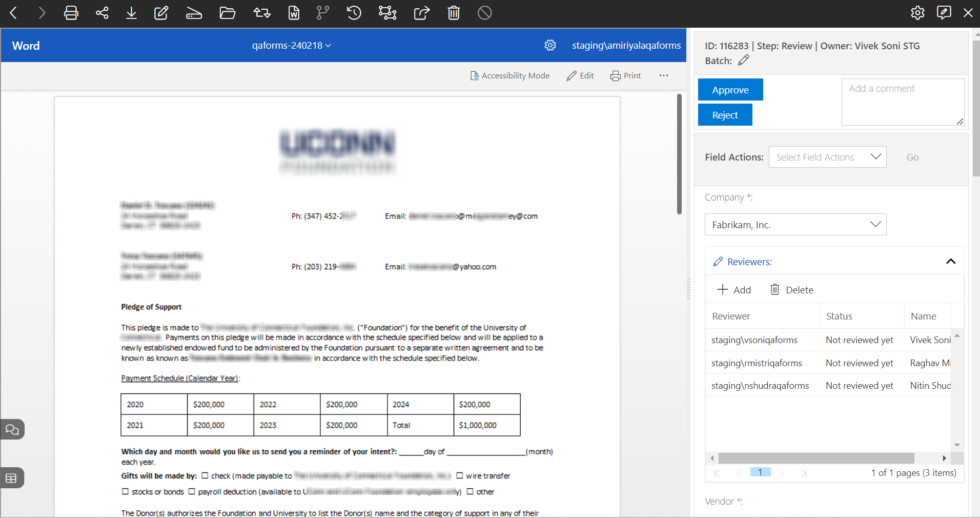980x518 pixels.
Task: Click the branch workflow icon
Action: pyautogui.click(x=323, y=13)
